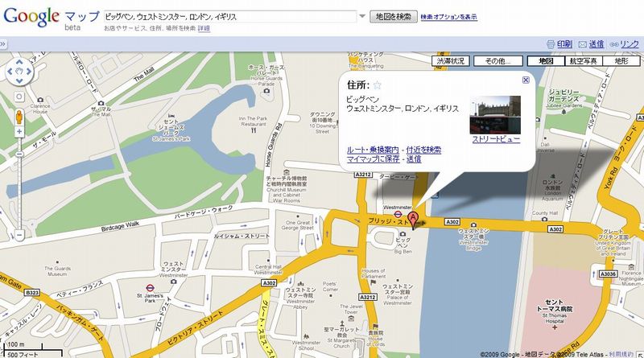Switch to 地形 terrain tab

point(621,61)
